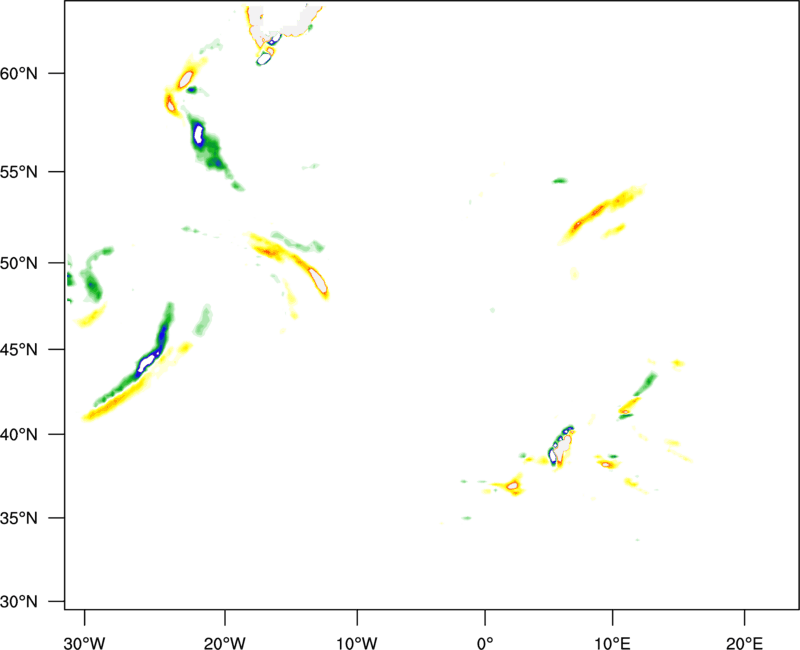Image resolution: width=800 pixels, height=650 pixels.
Task: Click the 10°W longitude label
Action: [x=357, y=643]
